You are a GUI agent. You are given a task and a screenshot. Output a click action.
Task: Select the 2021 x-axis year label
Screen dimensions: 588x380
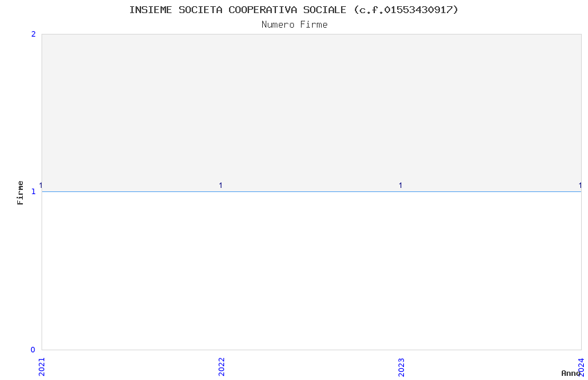(x=42, y=367)
